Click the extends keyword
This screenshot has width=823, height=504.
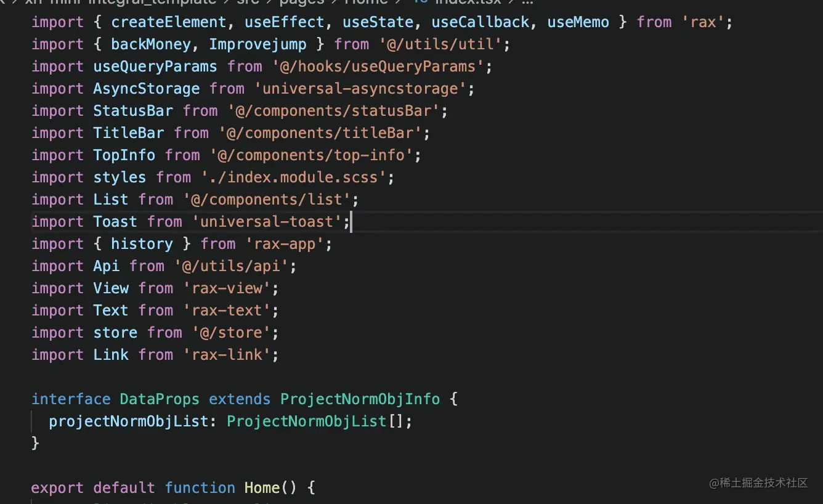[240, 399]
